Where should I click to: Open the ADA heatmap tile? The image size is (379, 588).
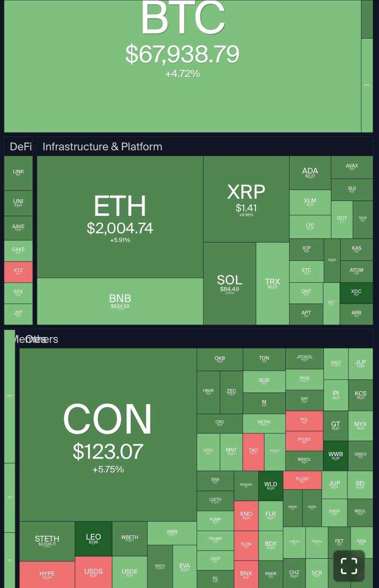point(310,173)
